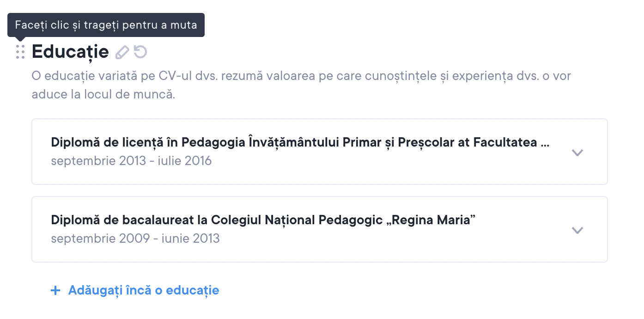This screenshot has width=644, height=319.
Task: Click the drag handle beside Educație heading
Action: (20, 52)
